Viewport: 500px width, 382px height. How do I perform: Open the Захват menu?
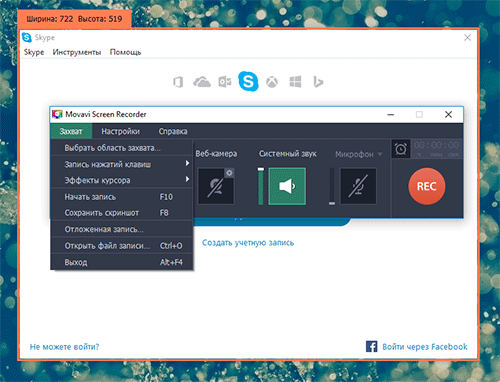coord(71,131)
